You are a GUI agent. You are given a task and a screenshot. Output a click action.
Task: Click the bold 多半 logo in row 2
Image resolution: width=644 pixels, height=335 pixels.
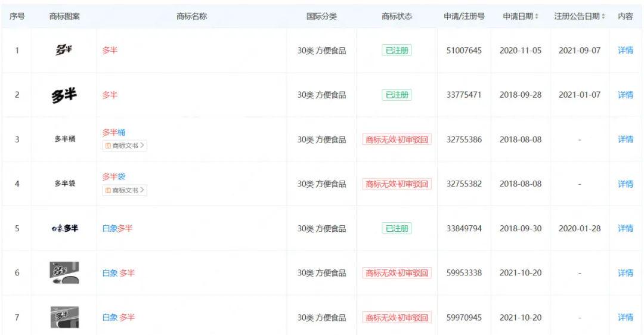64,95
